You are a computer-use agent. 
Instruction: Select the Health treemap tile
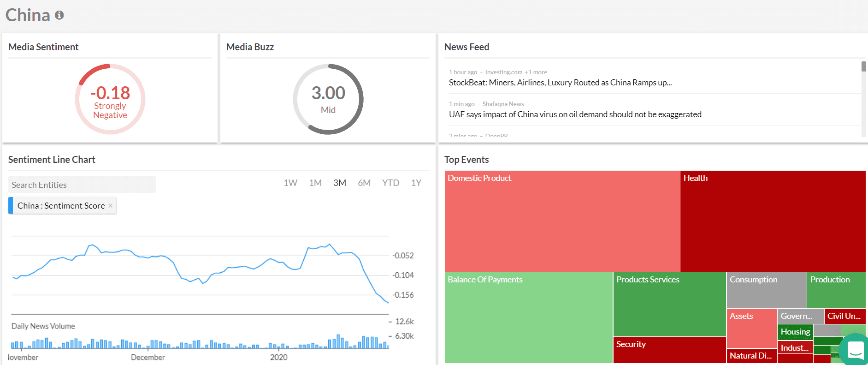click(x=773, y=221)
